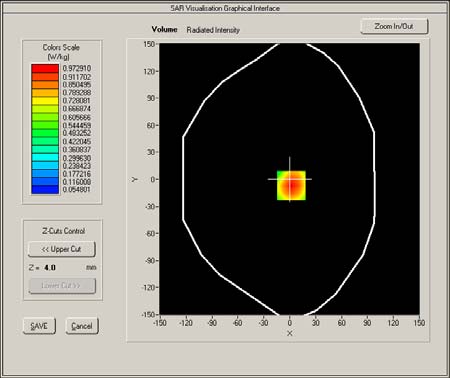Click the 0.177216 scale value
The height and width of the screenshot is (378, 450).
click(x=77, y=174)
